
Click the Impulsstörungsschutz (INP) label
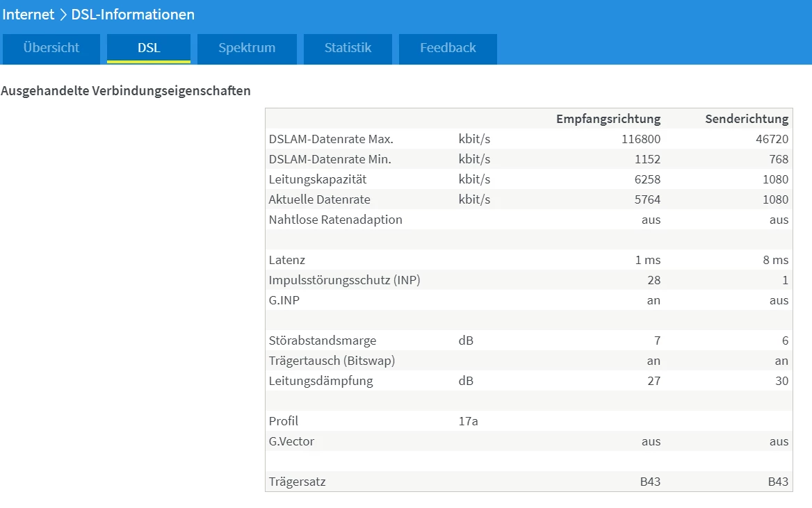tap(344, 280)
